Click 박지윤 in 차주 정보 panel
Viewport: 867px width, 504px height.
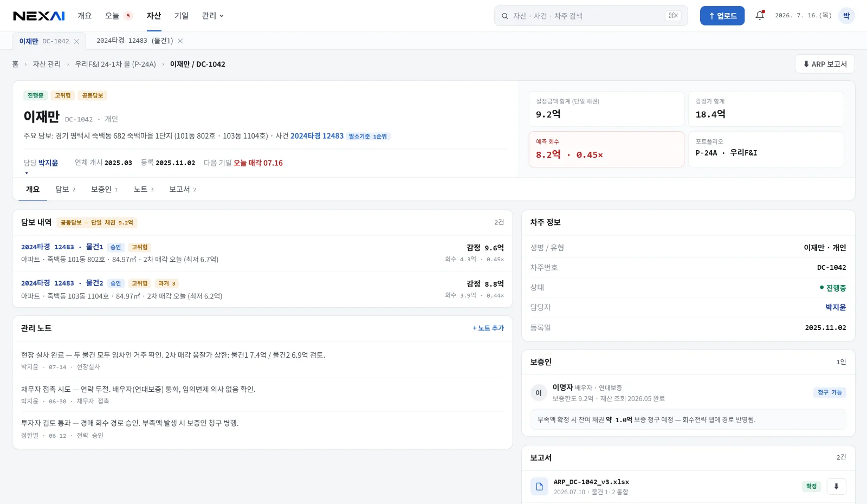coord(836,307)
